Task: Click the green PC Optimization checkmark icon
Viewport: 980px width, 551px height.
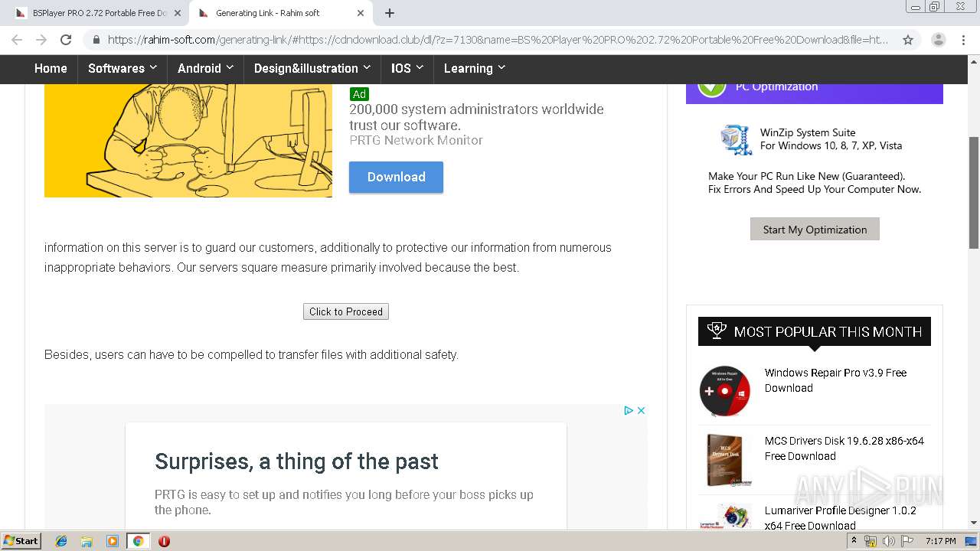Action: tap(711, 88)
